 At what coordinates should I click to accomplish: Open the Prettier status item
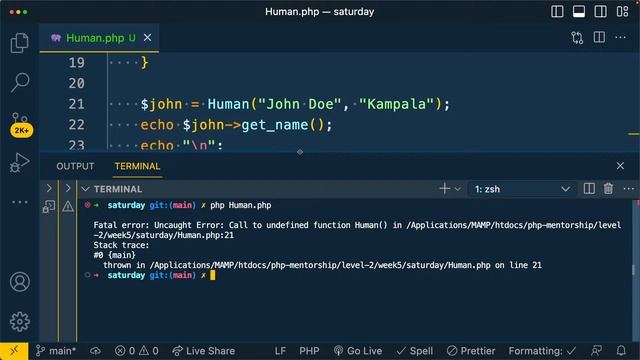coord(471,351)
